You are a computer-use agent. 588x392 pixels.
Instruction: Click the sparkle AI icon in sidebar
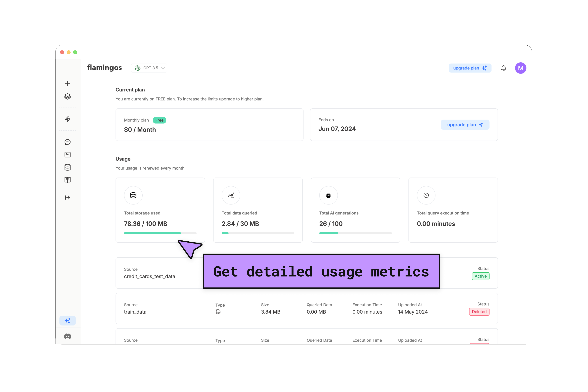67,320
